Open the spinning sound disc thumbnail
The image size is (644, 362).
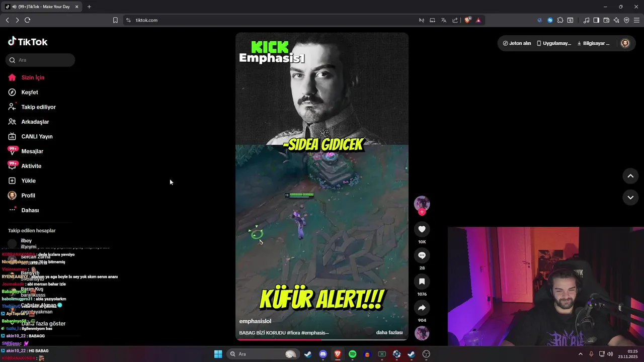(422, 333)
